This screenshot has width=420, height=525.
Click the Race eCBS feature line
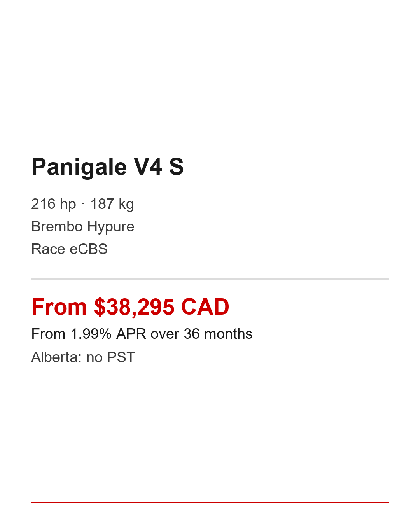click(x=69, y=249)
